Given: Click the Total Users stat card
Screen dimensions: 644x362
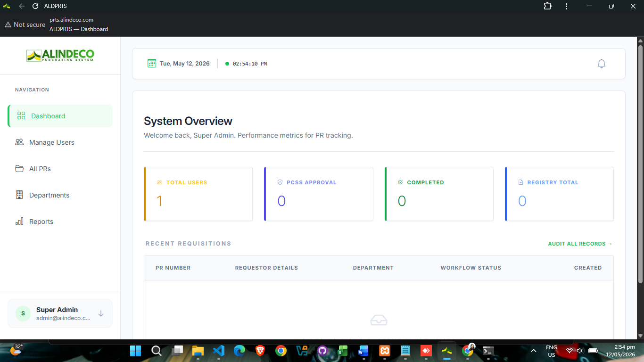Looking at the screenshot, I should tap(198, 194).
